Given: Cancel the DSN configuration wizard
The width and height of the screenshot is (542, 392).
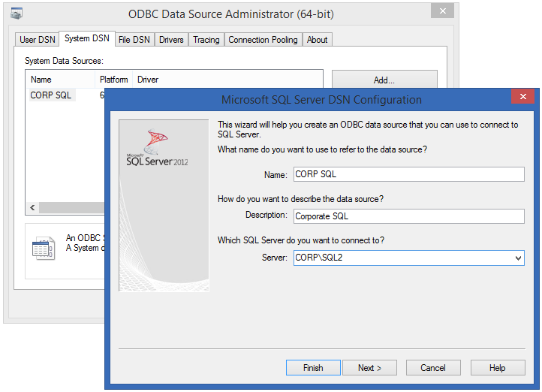Looking at the screenshot, I should click(x=433, y=368).
